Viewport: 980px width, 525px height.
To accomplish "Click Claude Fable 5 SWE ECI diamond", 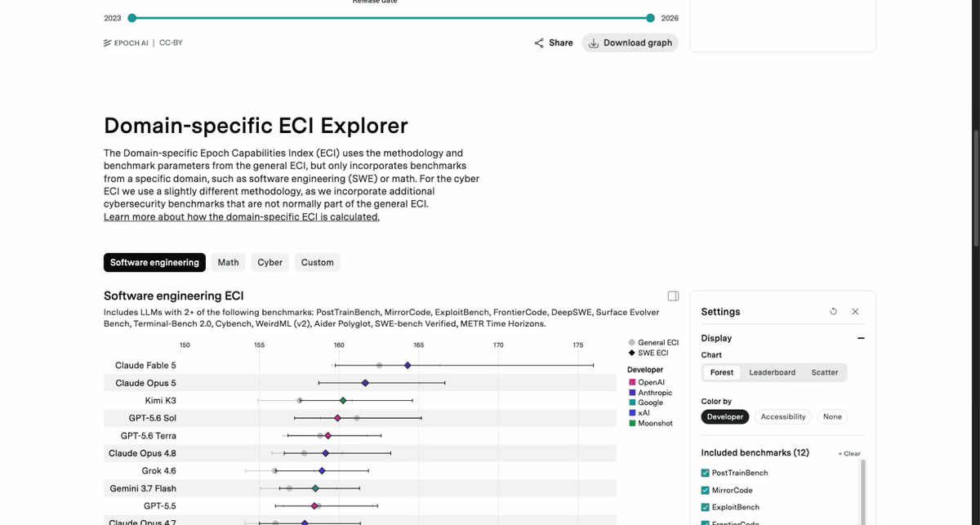I will tap(408, 365).
